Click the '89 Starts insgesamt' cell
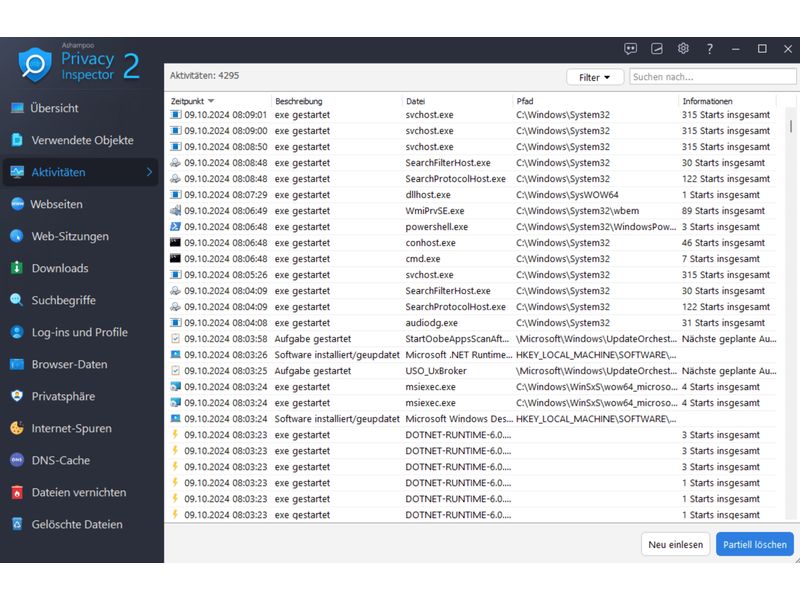Viewport: 800px width, 600px height. tap(723, 211)
